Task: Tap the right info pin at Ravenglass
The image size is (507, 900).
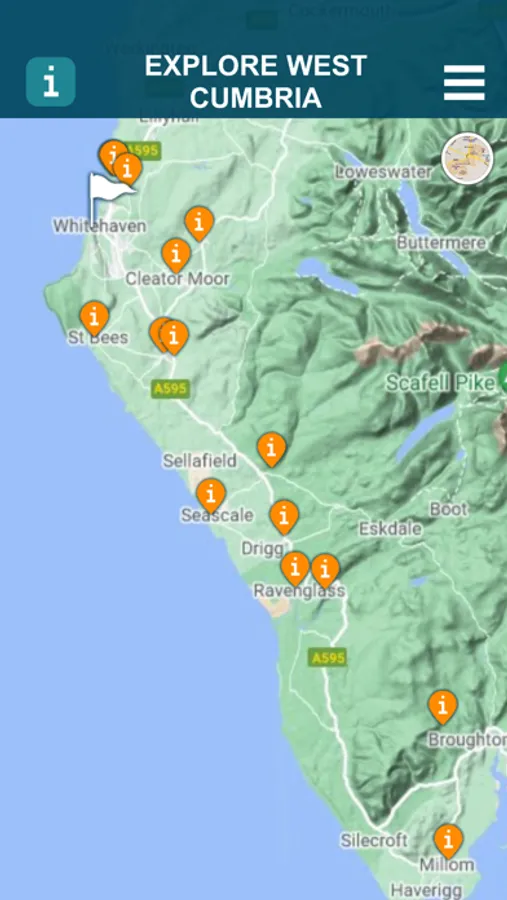Action: (325, 571)
